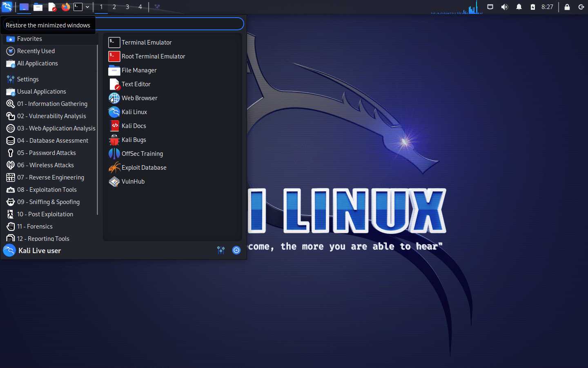Click the log out icon in the panel
588x368 pixels.
click(x=581, y=7)
